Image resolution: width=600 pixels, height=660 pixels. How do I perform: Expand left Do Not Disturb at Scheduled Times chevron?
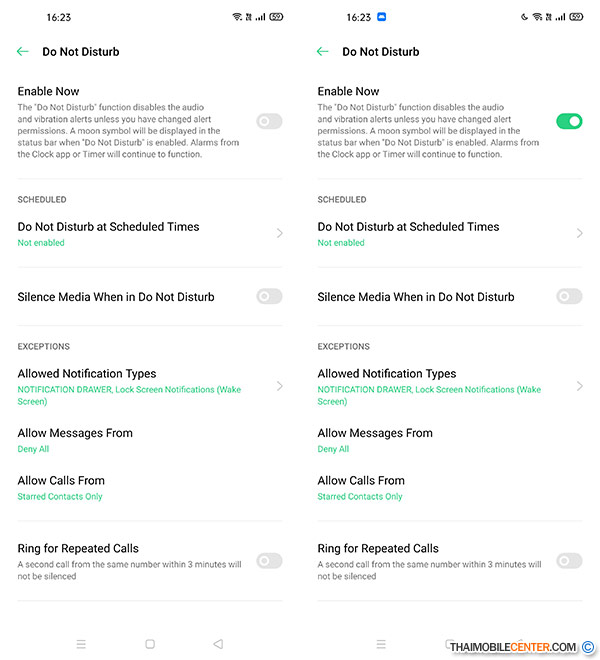[279, 233]
